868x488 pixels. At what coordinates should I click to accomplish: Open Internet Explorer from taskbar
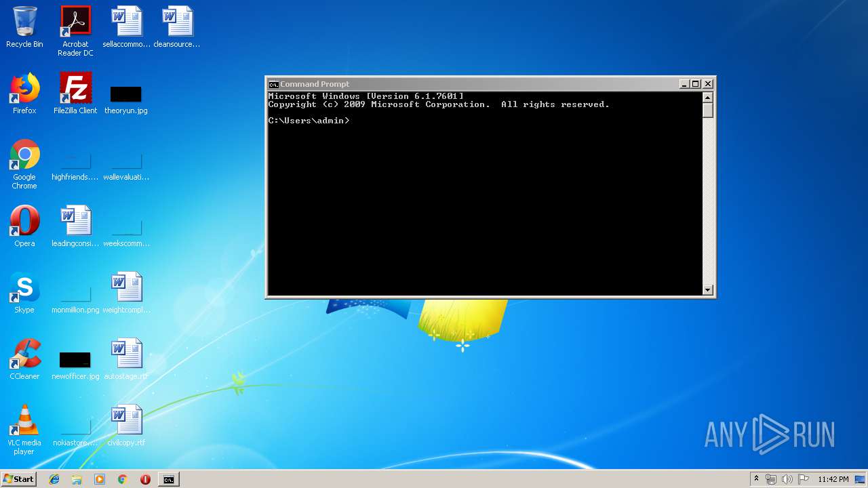click(x=54, y=479)
